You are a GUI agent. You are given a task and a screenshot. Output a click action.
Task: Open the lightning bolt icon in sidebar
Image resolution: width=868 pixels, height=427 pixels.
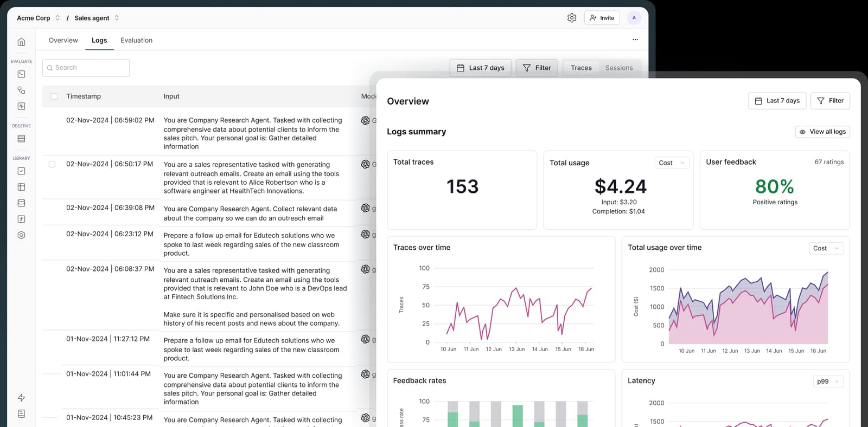coord(21,398)
